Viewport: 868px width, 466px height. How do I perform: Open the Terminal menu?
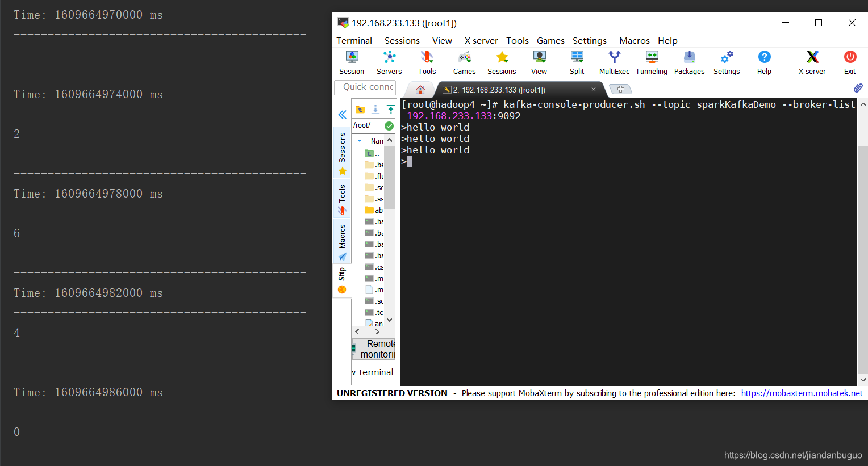[354, 41]
